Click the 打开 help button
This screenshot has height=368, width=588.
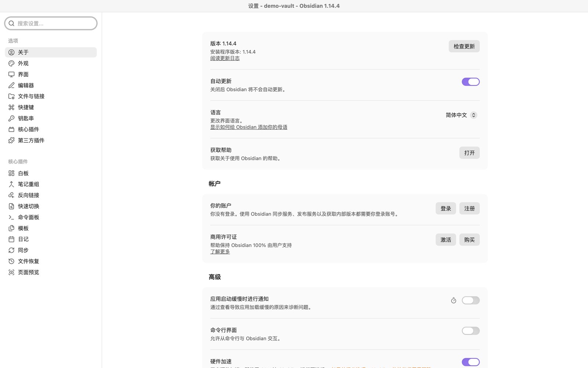tap(469, 153)
